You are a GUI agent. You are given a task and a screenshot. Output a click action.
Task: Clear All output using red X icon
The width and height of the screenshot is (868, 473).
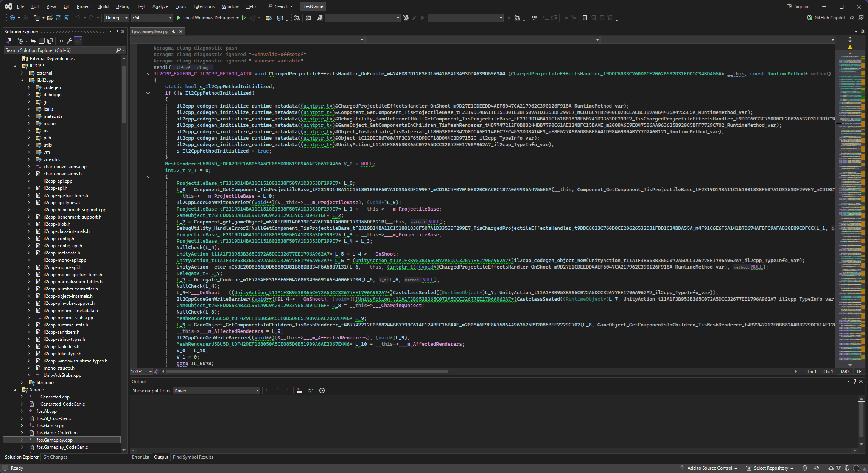[x=299, y=390]
